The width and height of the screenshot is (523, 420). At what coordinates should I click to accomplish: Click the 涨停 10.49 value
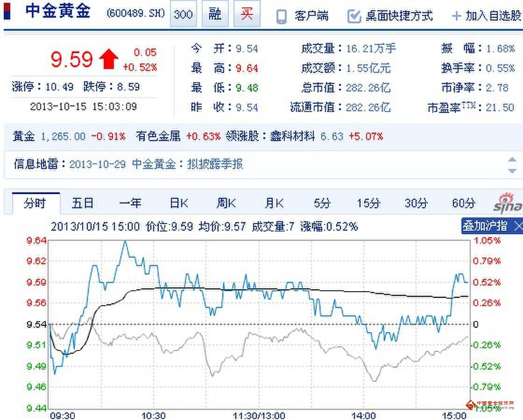[x=59, y=87]
